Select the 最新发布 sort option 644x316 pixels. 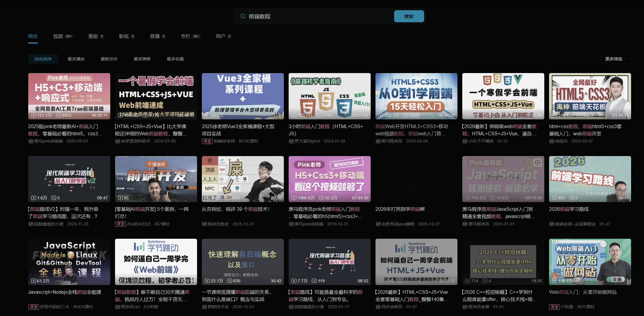tap(109, 59)
